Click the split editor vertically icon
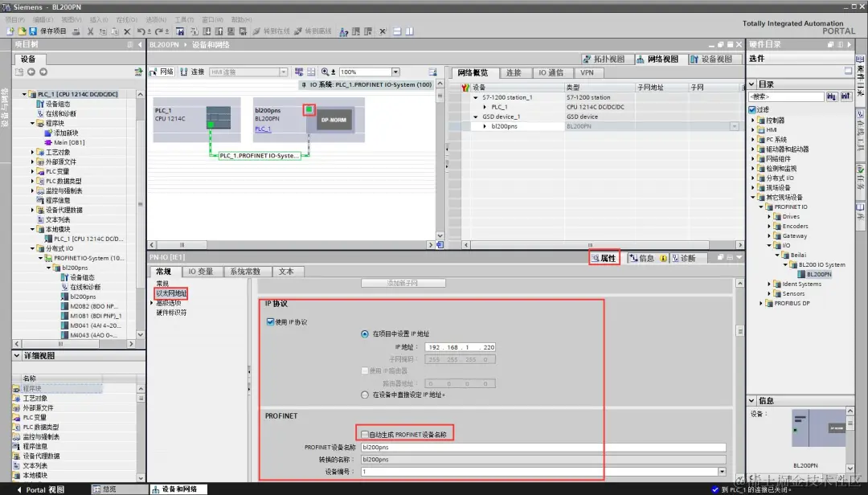Screen dimensions: 868x495 click(409, 31)
